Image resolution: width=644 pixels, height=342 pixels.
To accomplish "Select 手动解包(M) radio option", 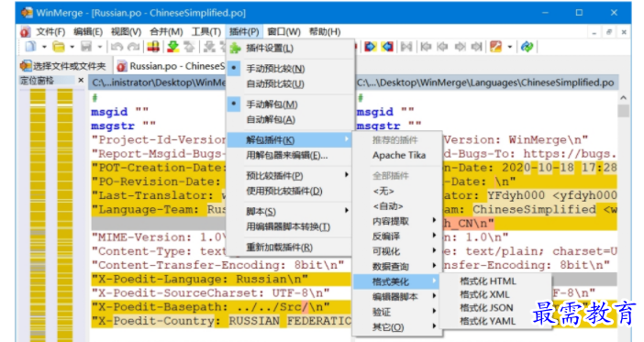I will (x=290, y=105).
